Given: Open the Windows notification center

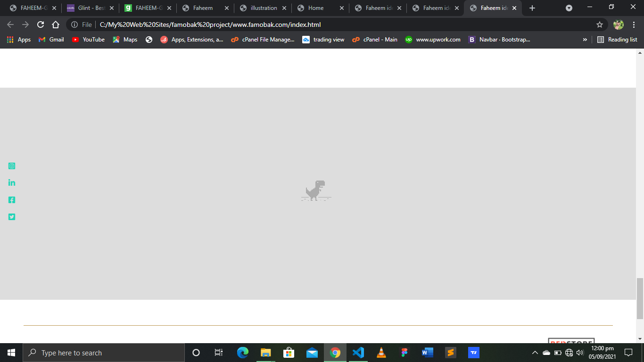Looking at the screenshot, I should click(628, 353).
